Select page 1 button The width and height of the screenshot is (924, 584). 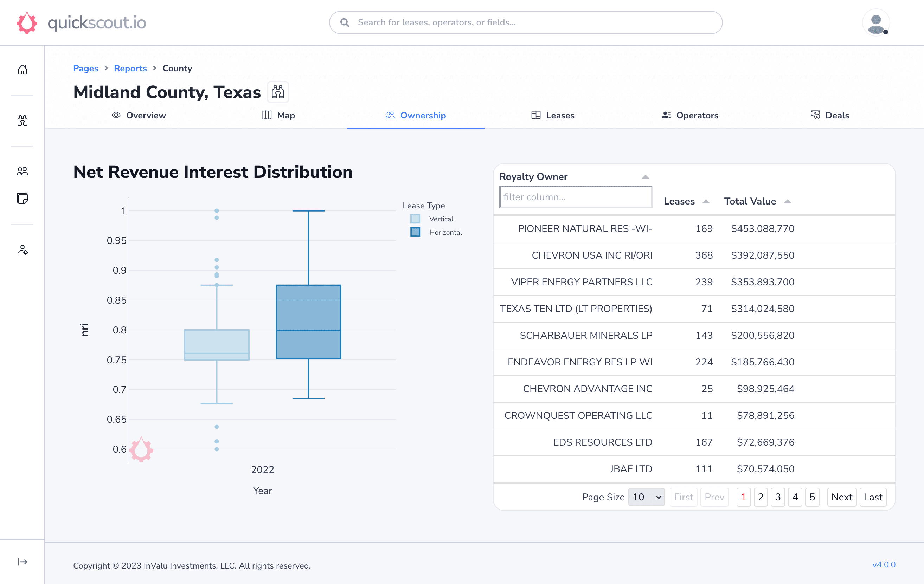744,497
